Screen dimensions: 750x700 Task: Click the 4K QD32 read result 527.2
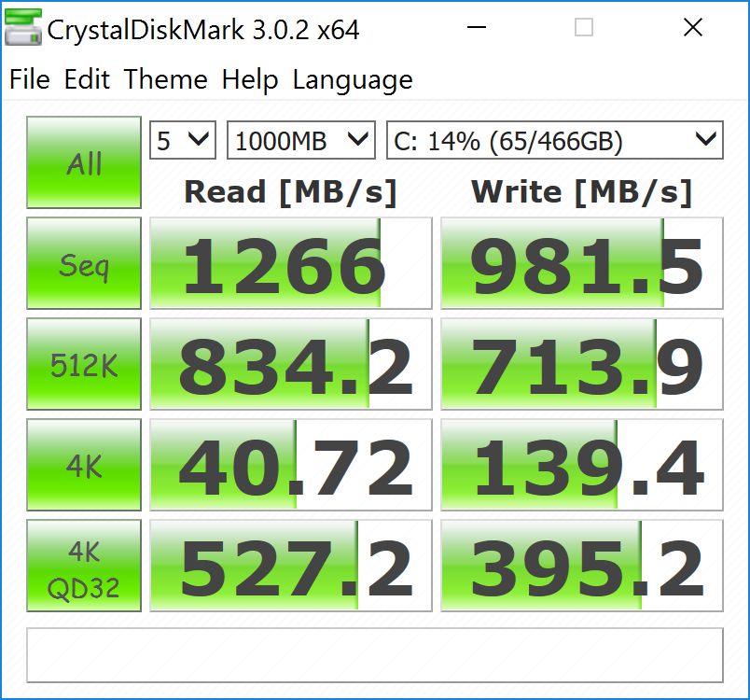coord(291,566)
